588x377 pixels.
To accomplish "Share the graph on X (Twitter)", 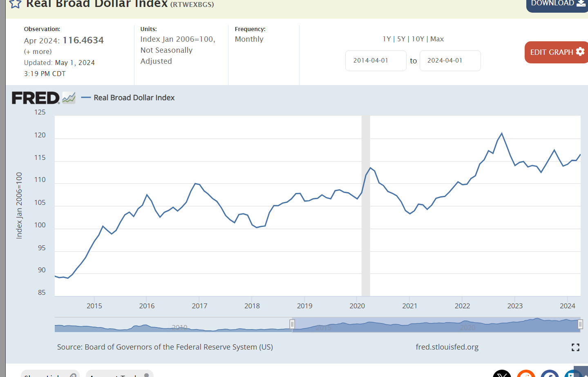I will point(502,374).
